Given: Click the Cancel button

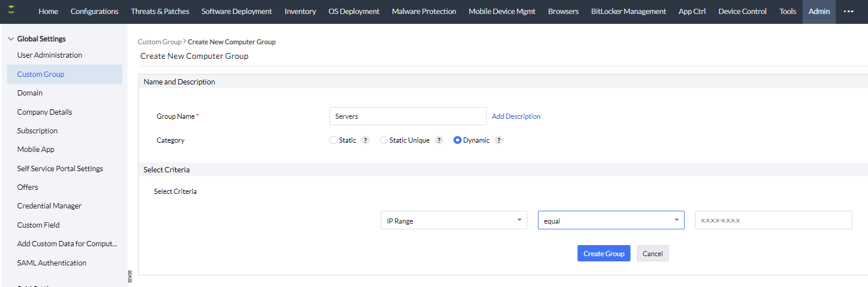Looking at the screenshot, I should coord(653,253).
